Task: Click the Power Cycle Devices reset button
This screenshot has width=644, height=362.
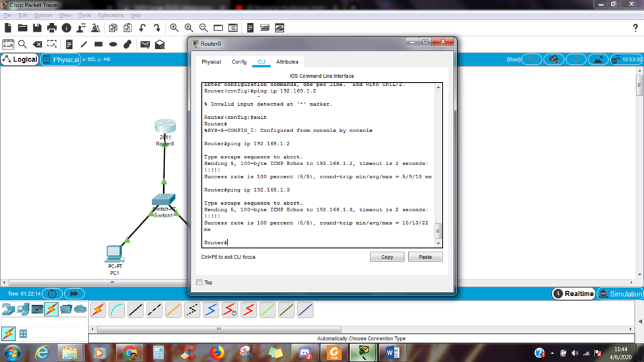Action: pyautogui.click(x=52, y=294)
